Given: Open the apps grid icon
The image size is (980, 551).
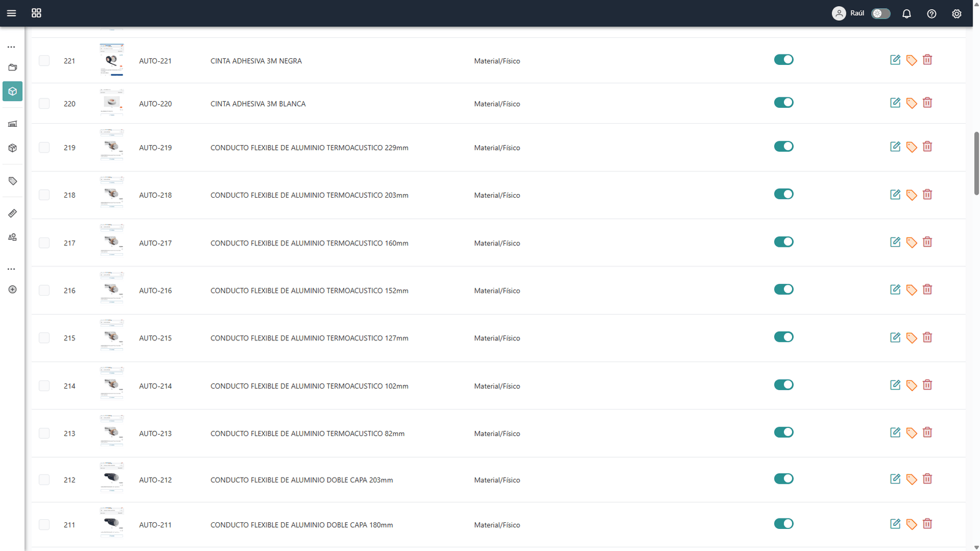Looking at the screenshot, I should (36, 13).
